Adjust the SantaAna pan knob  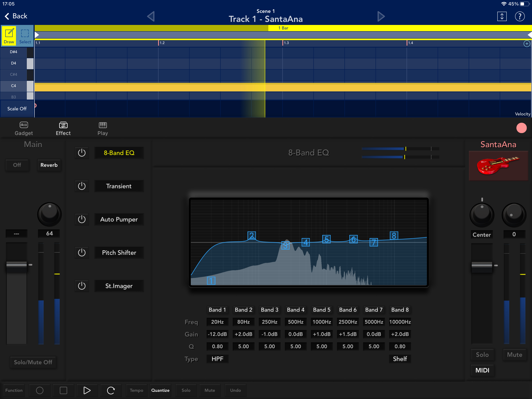(482, 215)
